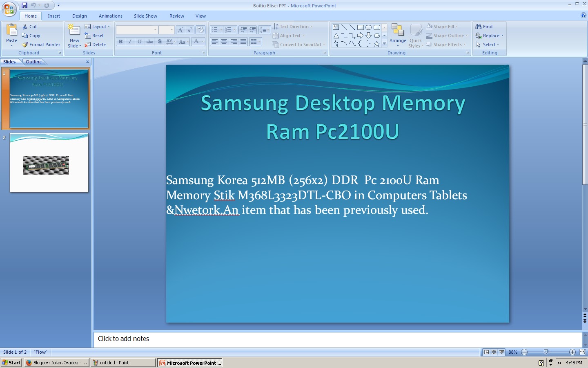Increase list indent level

(x=253, y=30)
